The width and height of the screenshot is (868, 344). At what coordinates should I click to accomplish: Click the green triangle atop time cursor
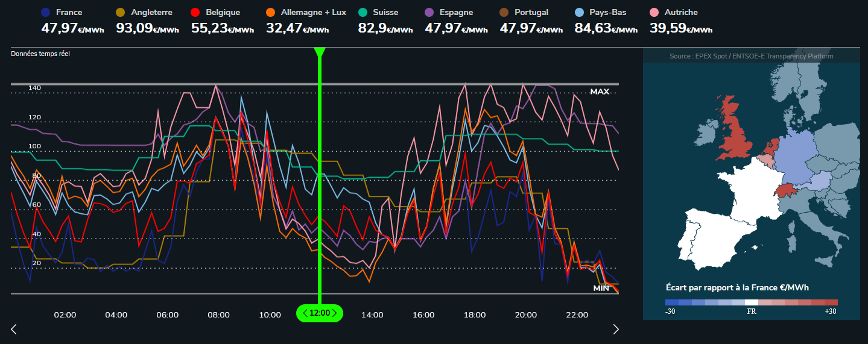tap(320, 52)
